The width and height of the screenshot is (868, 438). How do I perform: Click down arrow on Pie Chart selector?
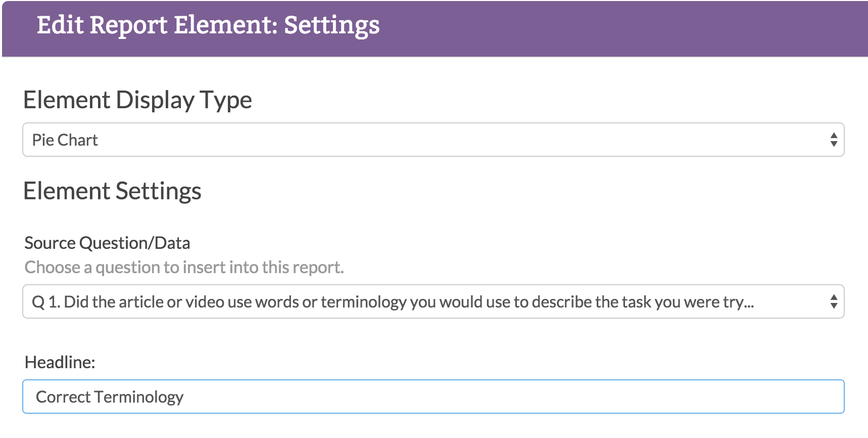click(834, 144)
